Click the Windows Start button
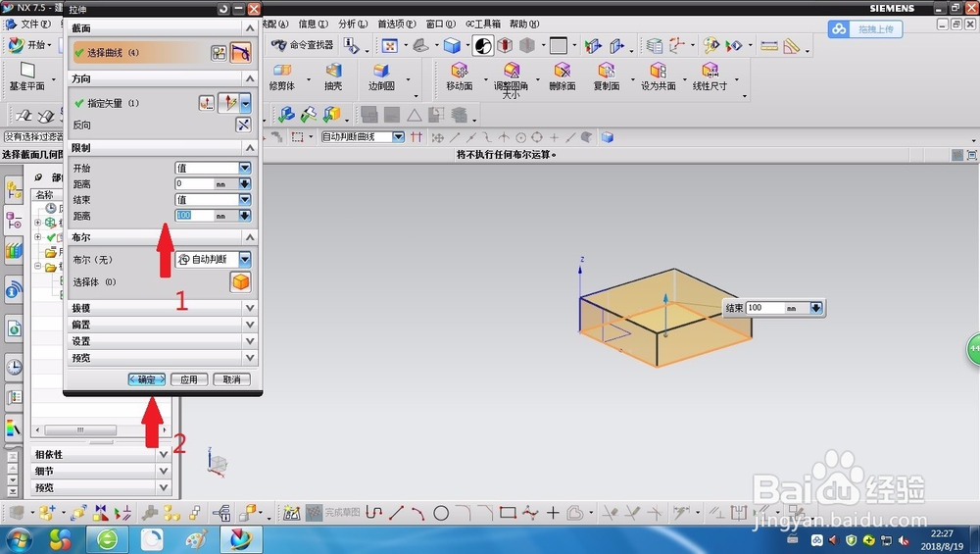 (18, 539)
